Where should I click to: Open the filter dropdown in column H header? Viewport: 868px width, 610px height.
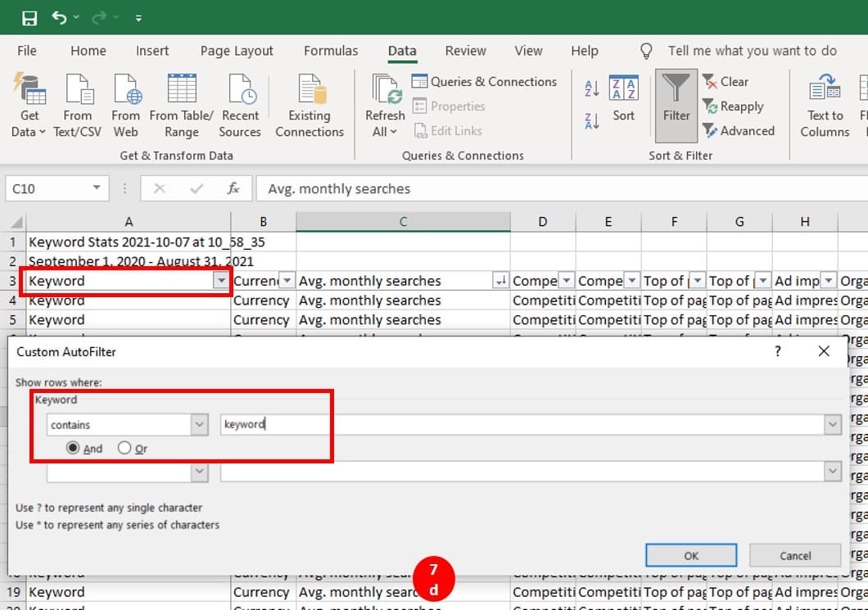point(828,281)
